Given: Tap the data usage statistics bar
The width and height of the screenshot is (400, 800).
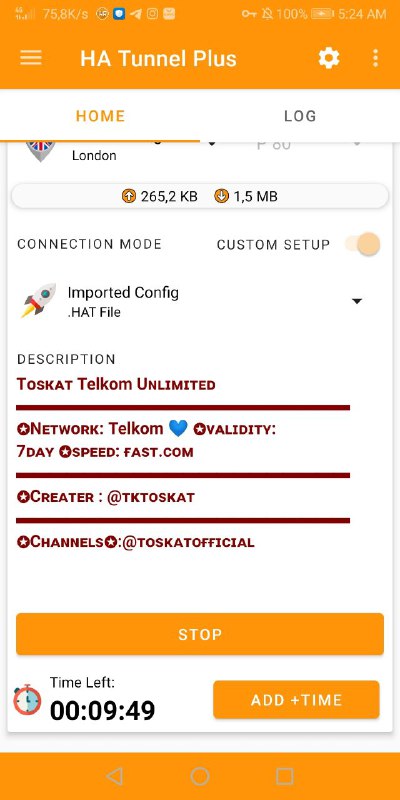Looking at the screenshot, I should pyautogui.click(x=200, y=196).
